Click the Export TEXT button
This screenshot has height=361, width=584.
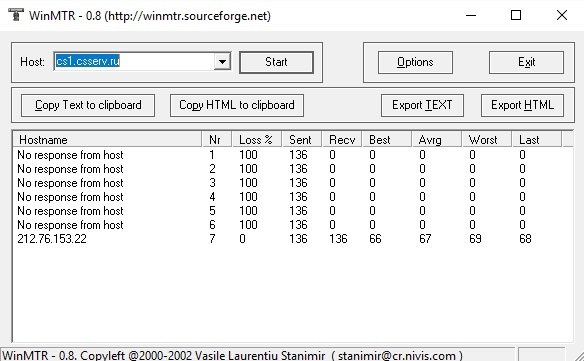coord(422,105)
